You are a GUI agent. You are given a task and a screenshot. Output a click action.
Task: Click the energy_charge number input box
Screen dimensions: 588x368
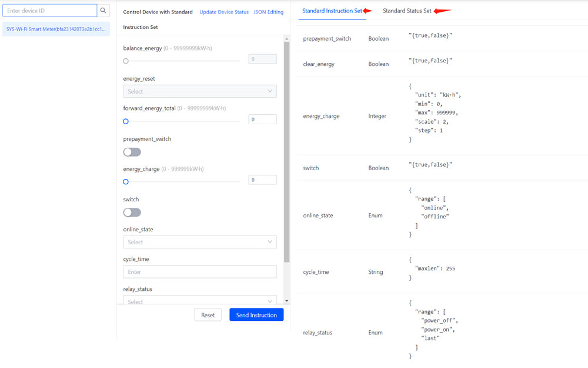[x=262, y=180]
